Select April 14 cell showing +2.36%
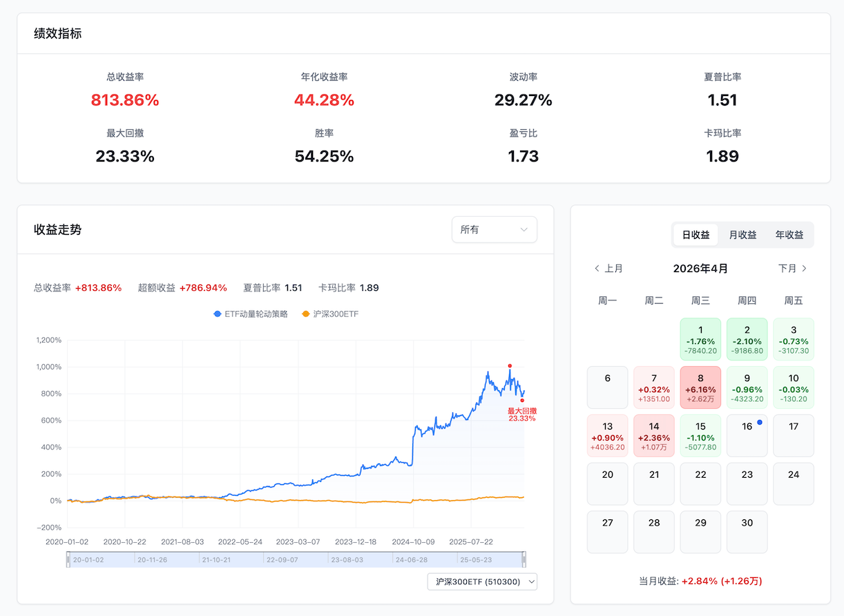 pos(654,436)
